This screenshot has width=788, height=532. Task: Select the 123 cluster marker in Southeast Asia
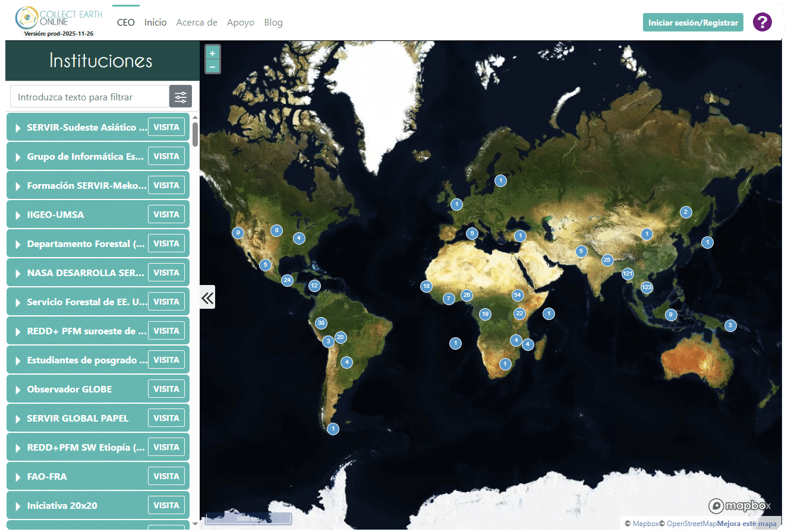tap(647, 287)
